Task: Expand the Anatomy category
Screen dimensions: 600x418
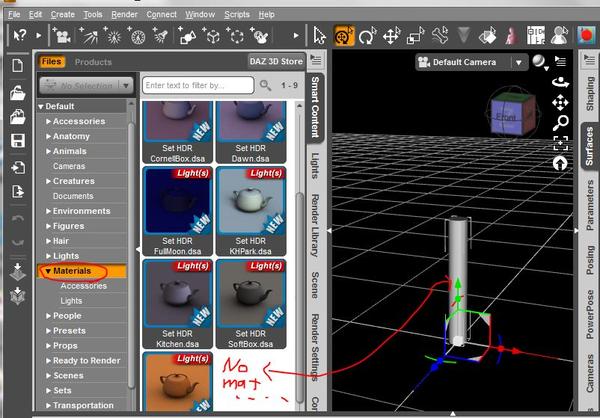Action: coord(48,136)
